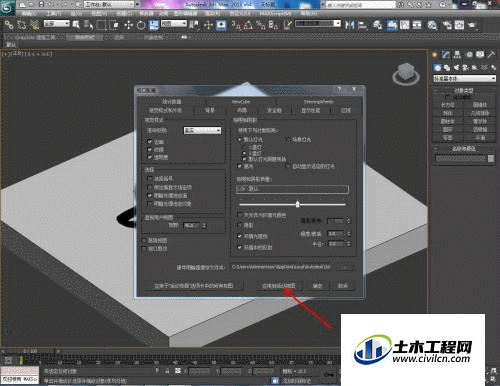
Task: Pick the Rectangular Selection Region tool
Action: pos(101,25)
